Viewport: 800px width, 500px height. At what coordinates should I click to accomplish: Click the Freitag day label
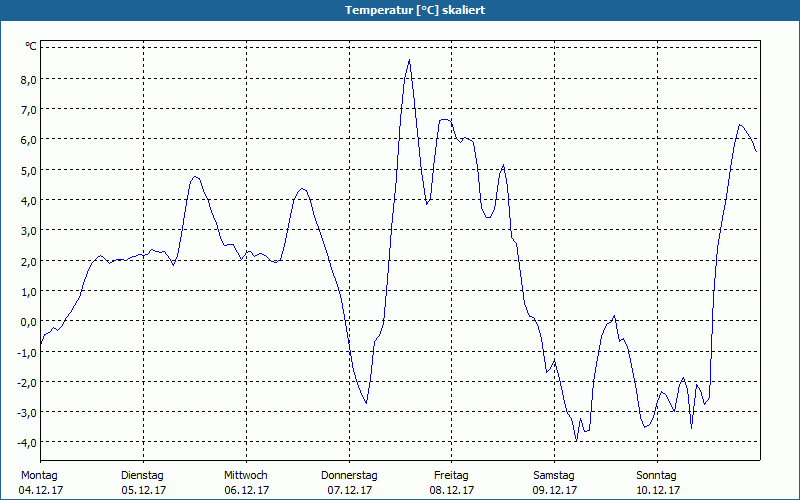pyautogui.click(x=452, y=476)
